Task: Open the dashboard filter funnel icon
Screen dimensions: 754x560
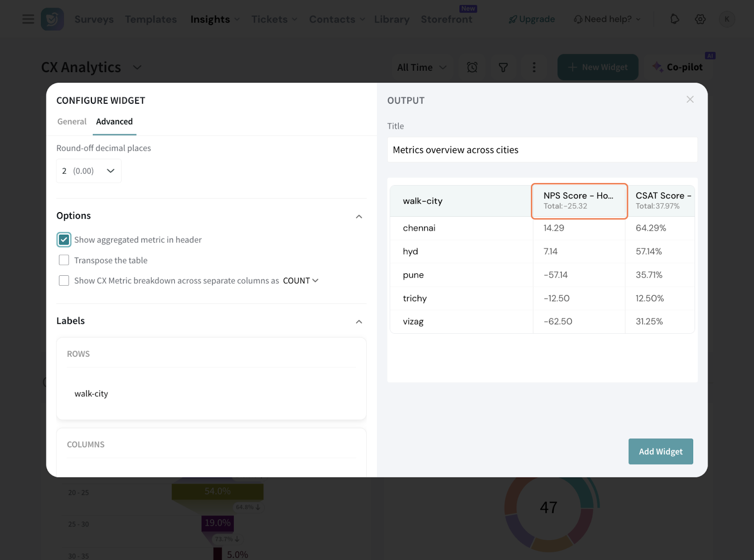Action: (x=503, y=67)
